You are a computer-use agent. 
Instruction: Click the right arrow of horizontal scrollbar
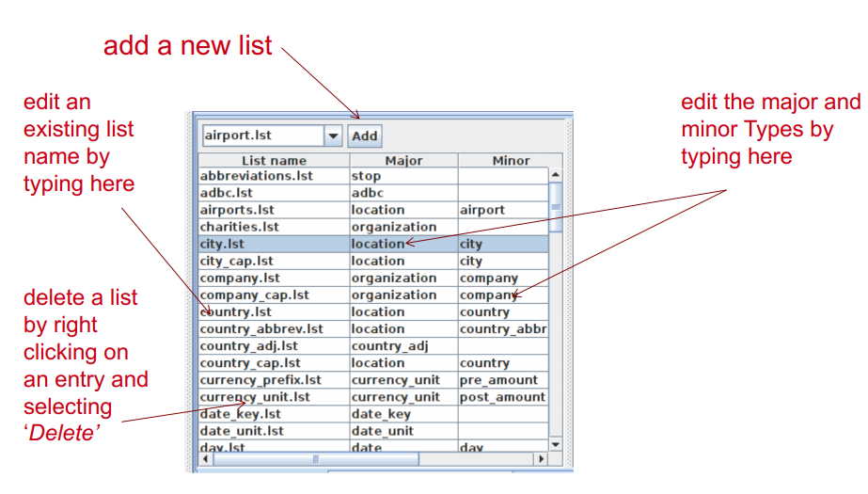(540, 459)
